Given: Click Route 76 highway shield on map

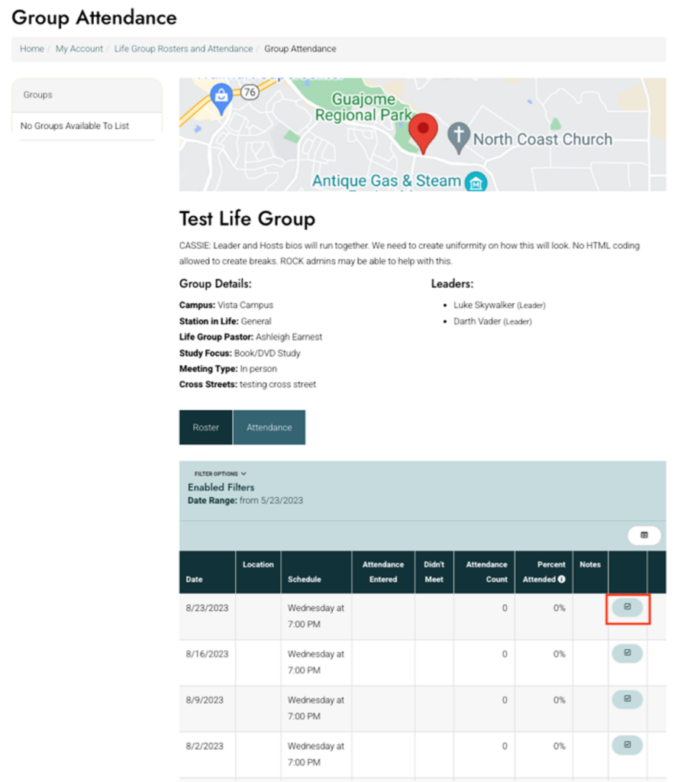Looking at the screenshot, I should click(x=250, y=92).
